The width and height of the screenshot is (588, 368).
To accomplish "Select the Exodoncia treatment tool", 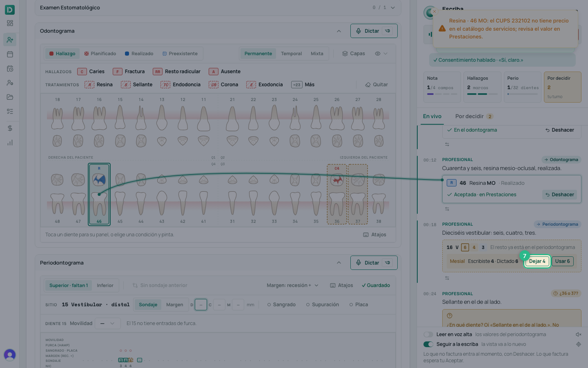I will (265, 85).
